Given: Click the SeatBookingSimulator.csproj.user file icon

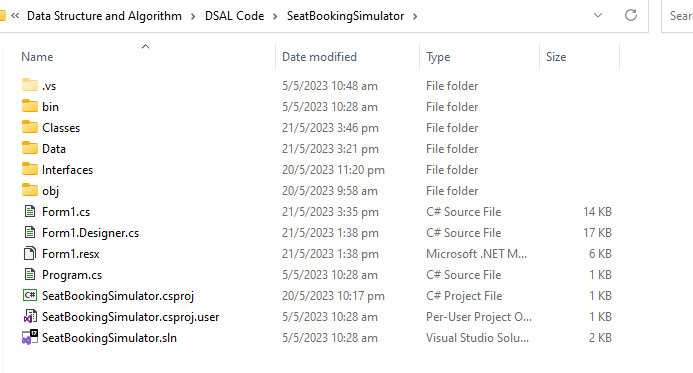Looking at the screenshot, I should tap(30, 316).
